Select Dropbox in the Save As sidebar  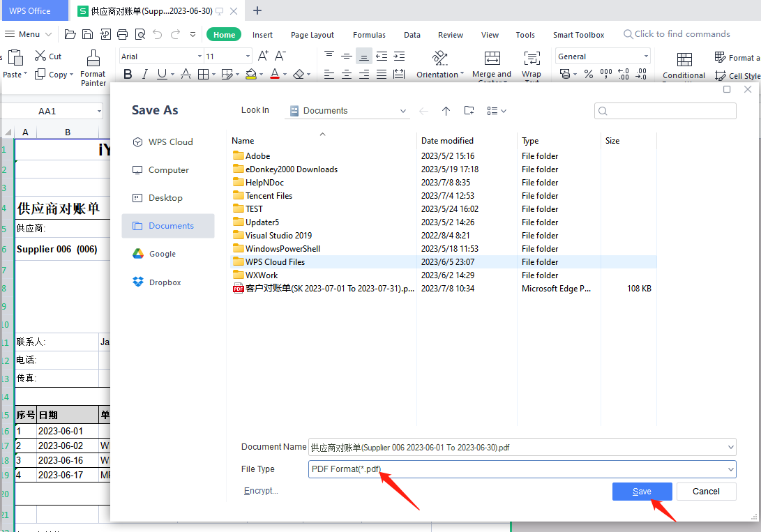(x=165, y=282)
